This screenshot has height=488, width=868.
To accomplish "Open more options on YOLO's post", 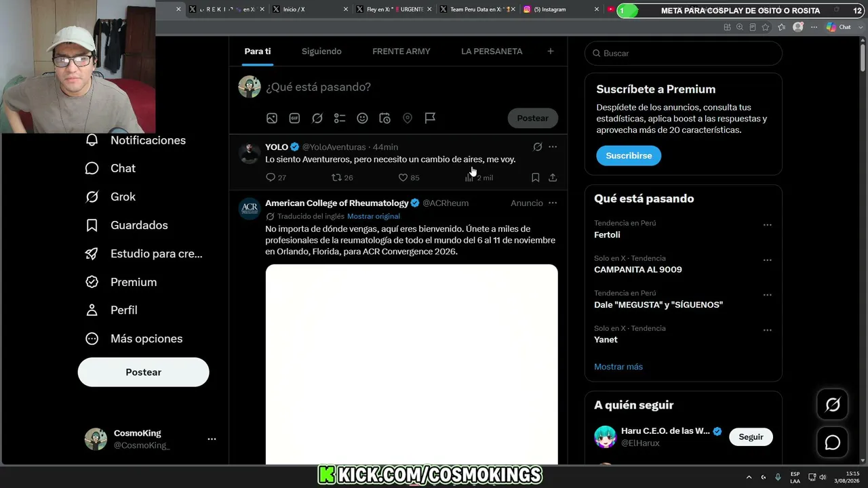I will point(553,147).
